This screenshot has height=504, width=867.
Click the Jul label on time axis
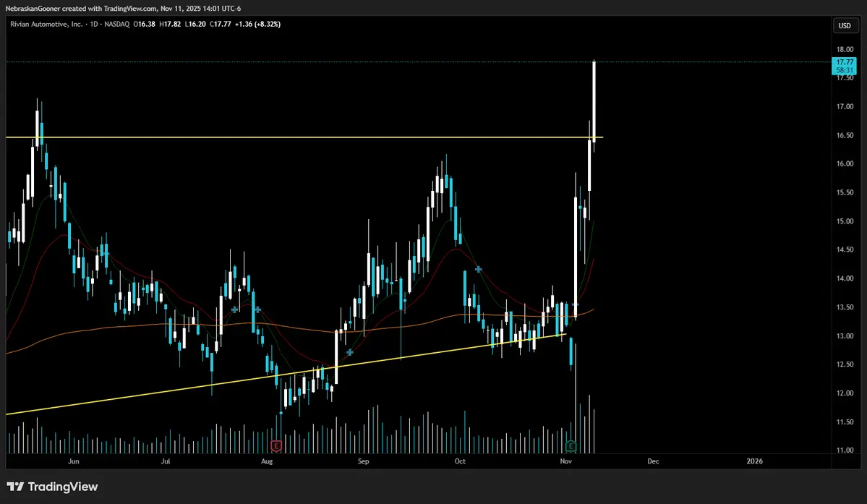(x=166, y=461)
